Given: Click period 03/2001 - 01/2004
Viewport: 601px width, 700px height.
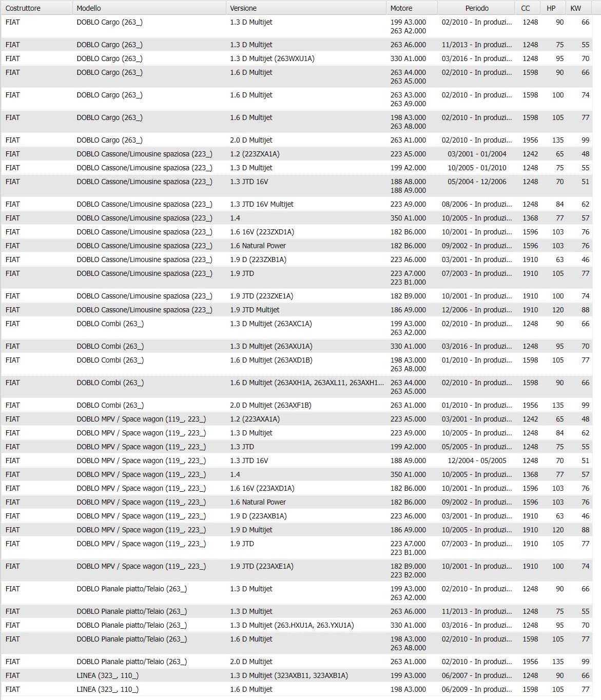Looking at the screenshot, I should (477, 154).
